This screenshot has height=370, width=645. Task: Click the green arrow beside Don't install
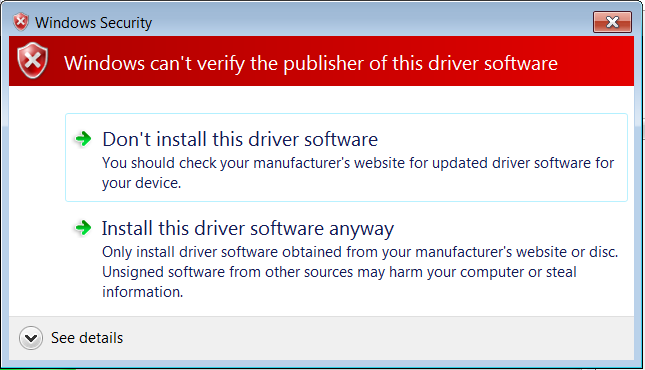(x=83, y=139)
